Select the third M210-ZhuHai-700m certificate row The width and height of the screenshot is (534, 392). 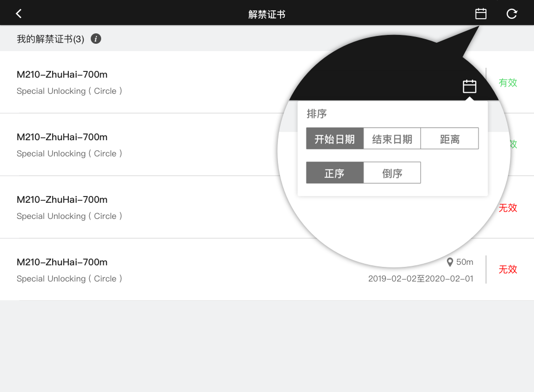(62, 200)
